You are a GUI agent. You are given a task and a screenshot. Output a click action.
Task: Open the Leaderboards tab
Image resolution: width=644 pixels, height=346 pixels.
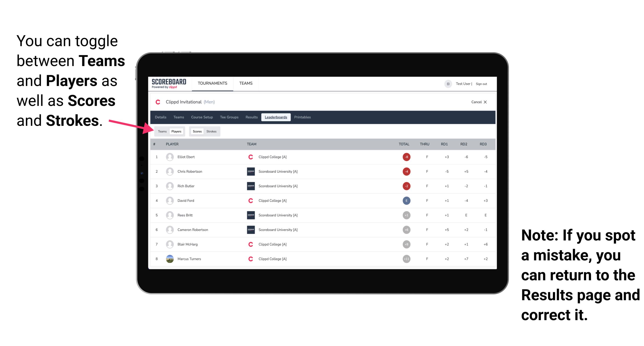(x=276, y=117)
